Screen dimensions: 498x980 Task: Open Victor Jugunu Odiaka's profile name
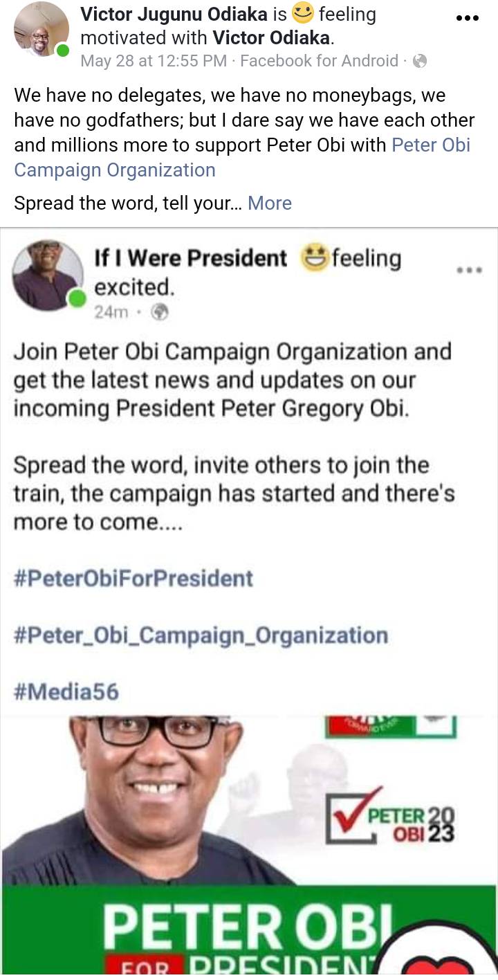click(x=173, y=14)
